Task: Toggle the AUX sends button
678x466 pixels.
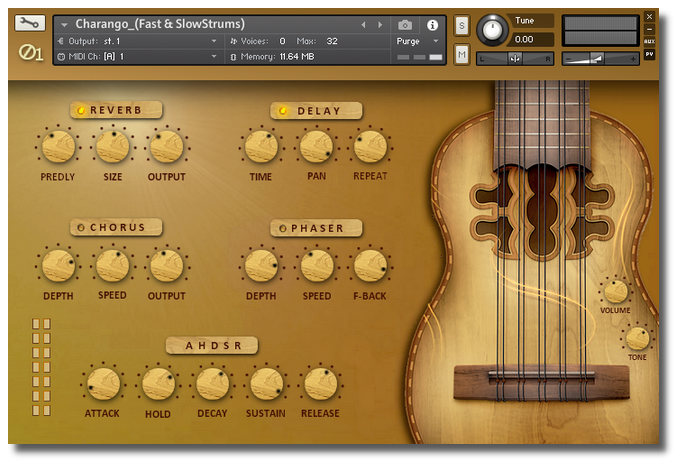Action: [649, 41]
